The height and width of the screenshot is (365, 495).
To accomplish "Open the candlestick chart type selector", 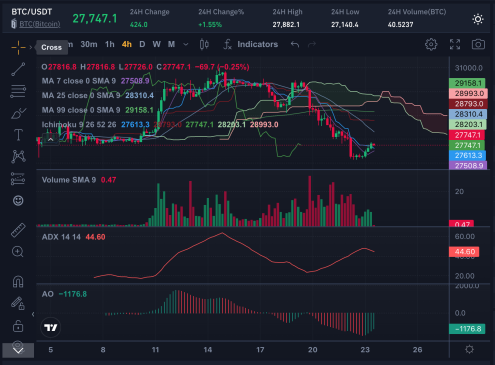I will click(x=204, y=44).
